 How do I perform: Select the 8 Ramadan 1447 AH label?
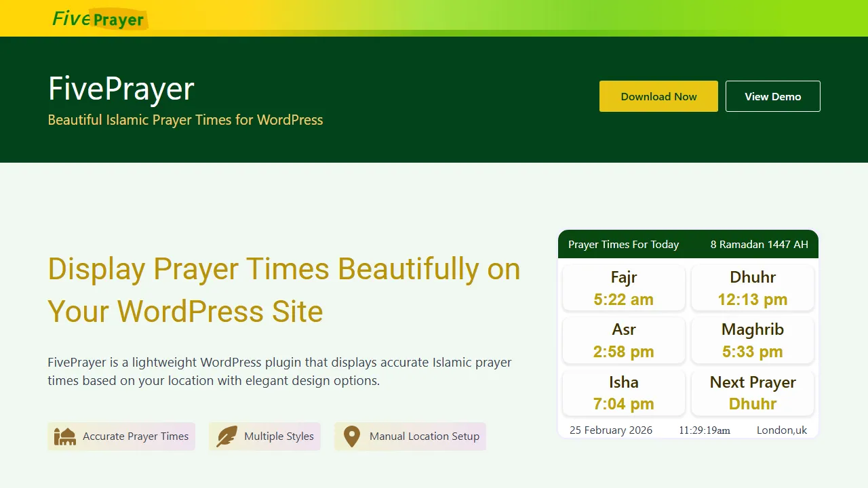click(759, 245)
